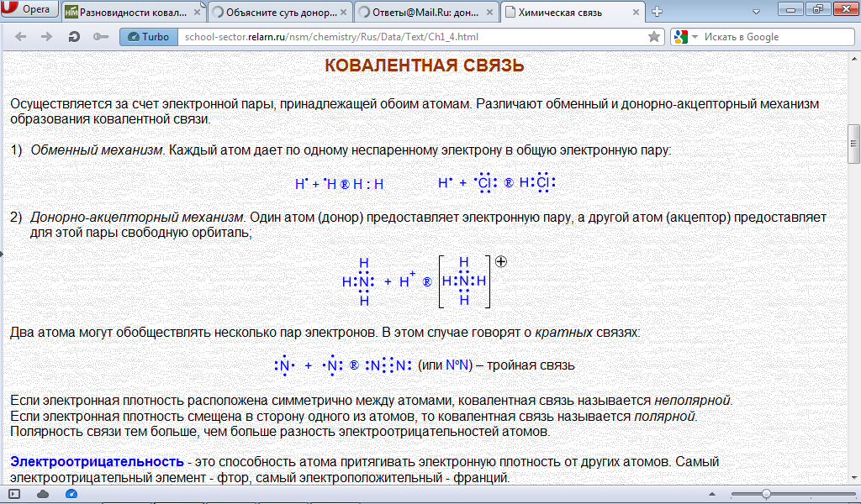The width and height of the screenshot is (861, 504).
Task: Focus the school-sector.relarn.ru address field
Action: [x=412, y=37]
